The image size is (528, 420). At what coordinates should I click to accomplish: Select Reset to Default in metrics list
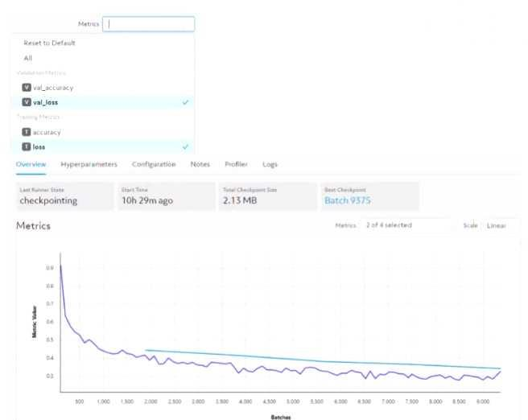pyautogui.click(x=49, y=43)
